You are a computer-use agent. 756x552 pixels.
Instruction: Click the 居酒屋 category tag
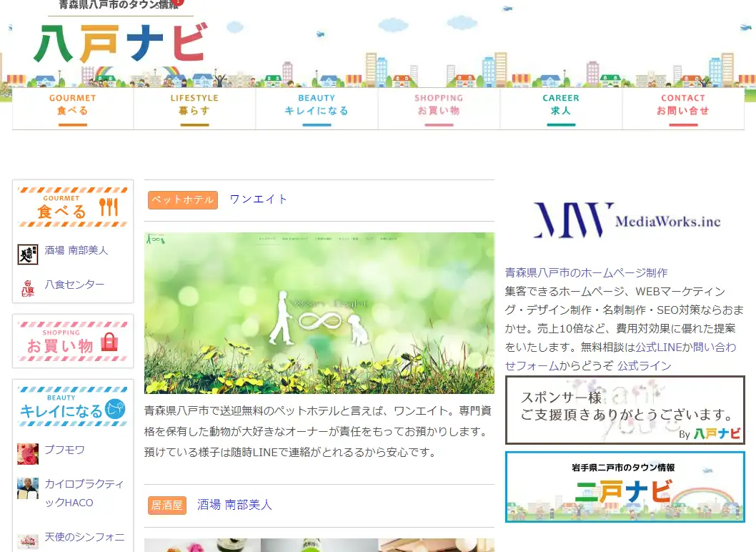click(166, 506)
